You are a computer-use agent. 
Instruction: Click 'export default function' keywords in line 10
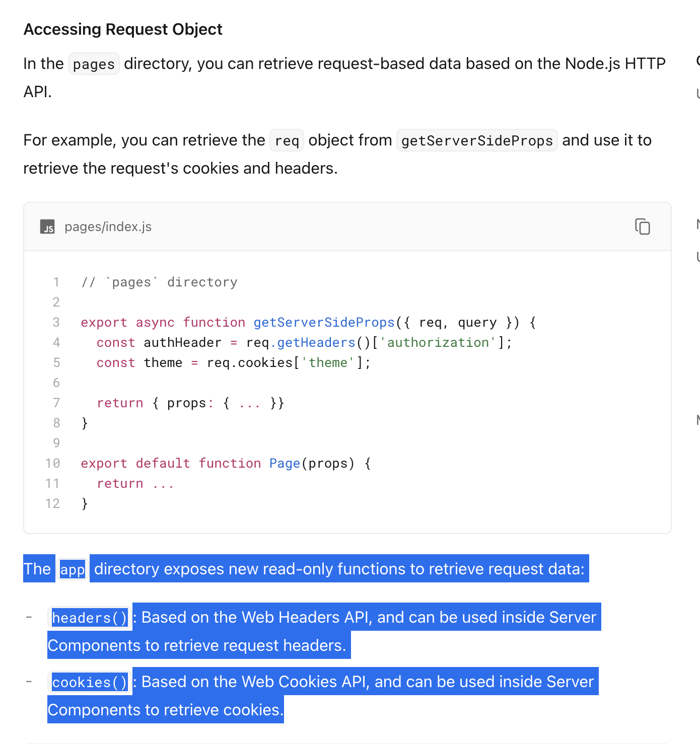(x=171, y=463)
